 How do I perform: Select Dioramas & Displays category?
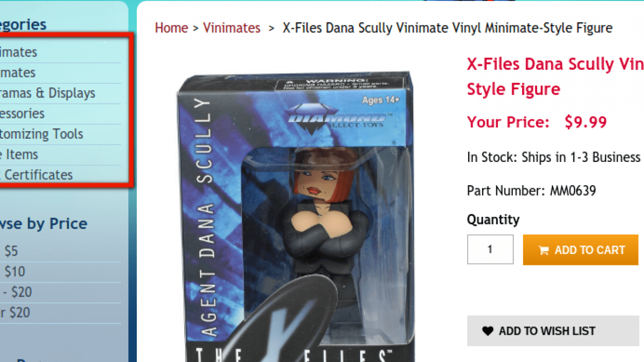point(48,93)
